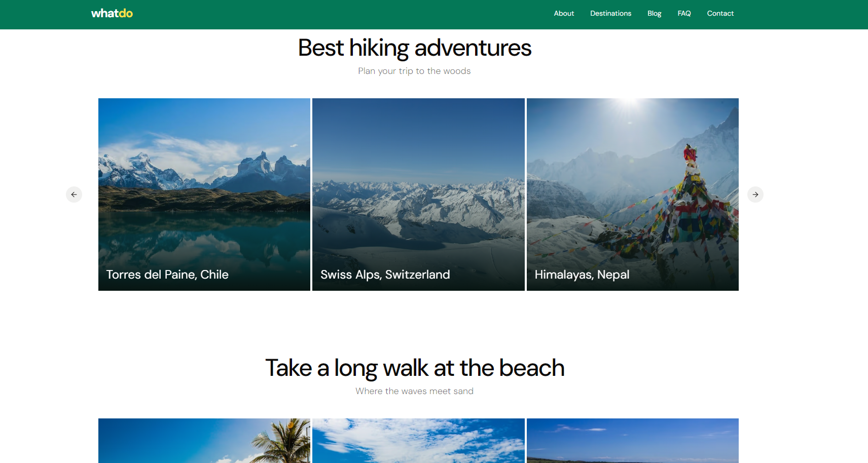Viewport: 868px width, 463px height.
Task: Click the Himalayas, Nepal caption
Action: pyautogui.click(x=582, y=275)
